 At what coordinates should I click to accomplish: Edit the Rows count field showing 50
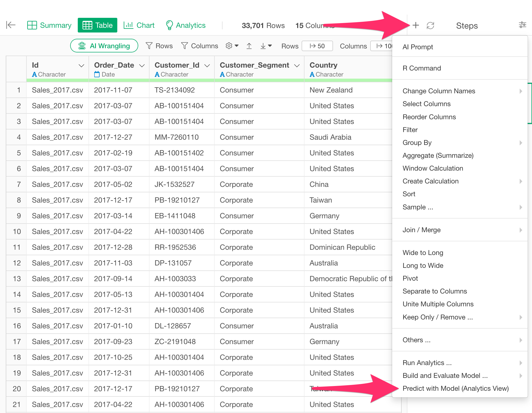[x=317, y=46]
